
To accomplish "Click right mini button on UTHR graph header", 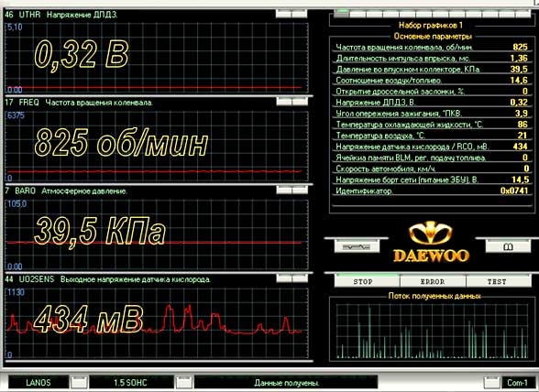I will pos(300,14).
